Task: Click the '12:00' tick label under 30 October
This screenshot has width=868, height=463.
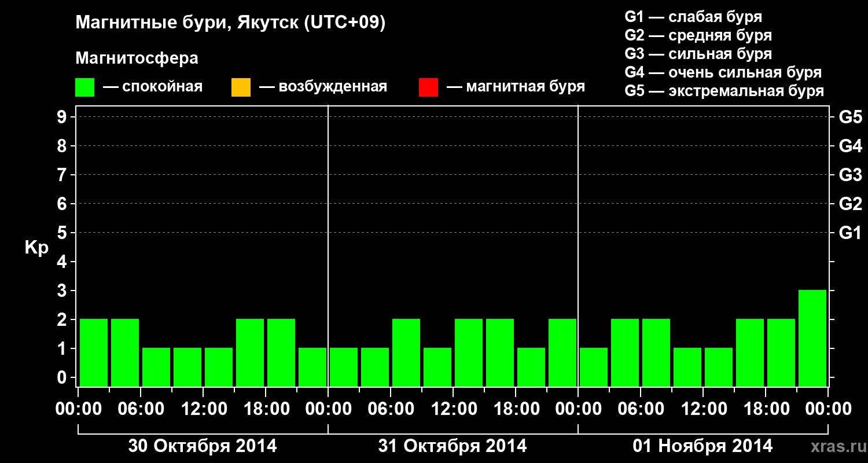Action: click(x=204, y=409)
